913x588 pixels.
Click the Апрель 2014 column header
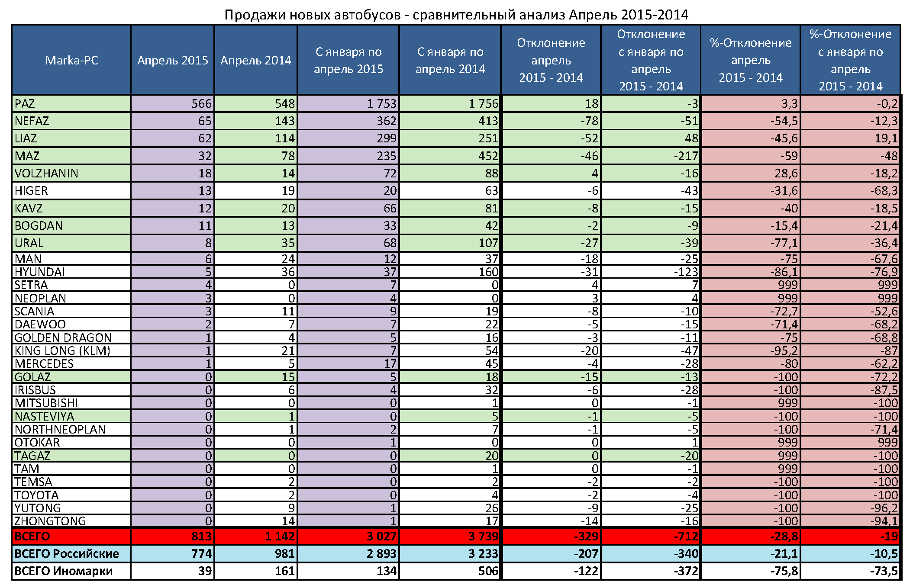pyautogui.click(x=255, y=60)
